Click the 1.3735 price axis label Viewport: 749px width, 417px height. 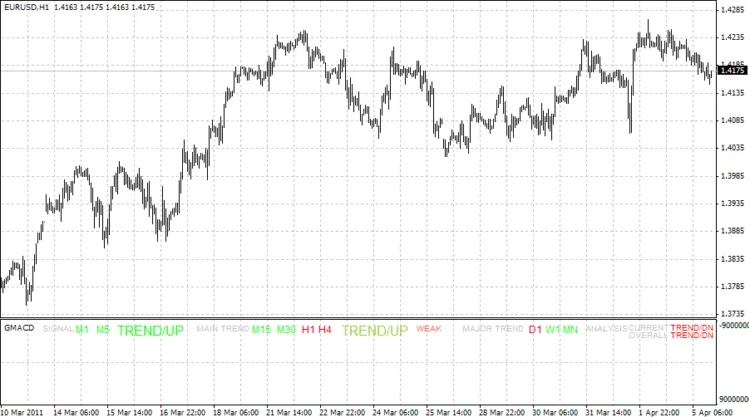tap(732, 314)
